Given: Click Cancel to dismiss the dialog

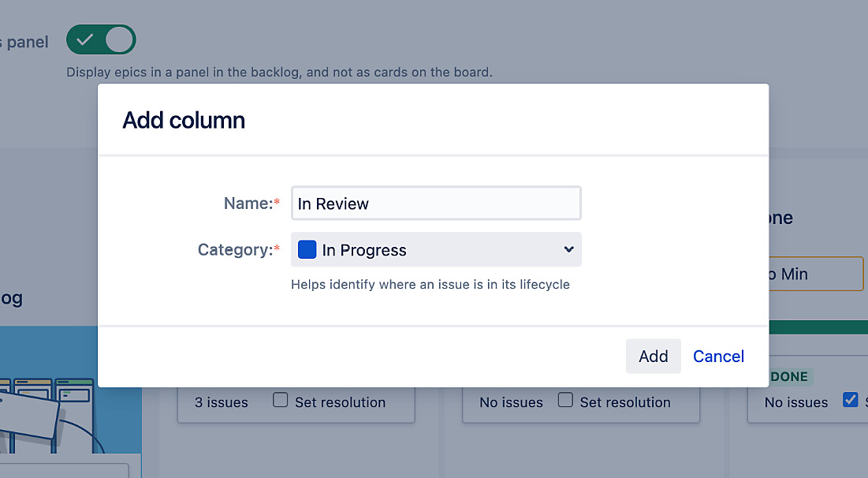Looking at the screenshot, I should (x=718, y=356).
